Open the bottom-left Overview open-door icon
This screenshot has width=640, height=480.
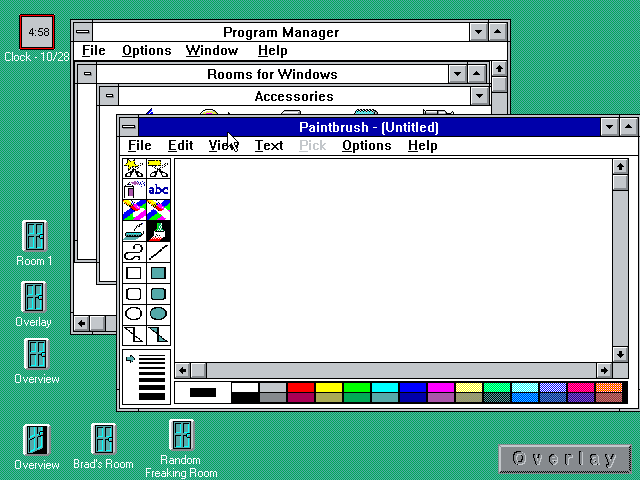click(x=37, y=440)
